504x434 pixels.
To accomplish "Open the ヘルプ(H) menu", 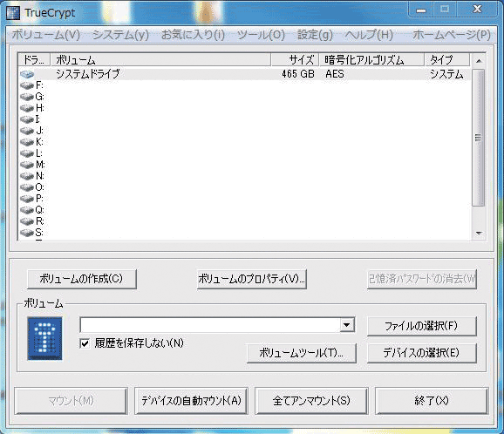I will pos(369,35).
